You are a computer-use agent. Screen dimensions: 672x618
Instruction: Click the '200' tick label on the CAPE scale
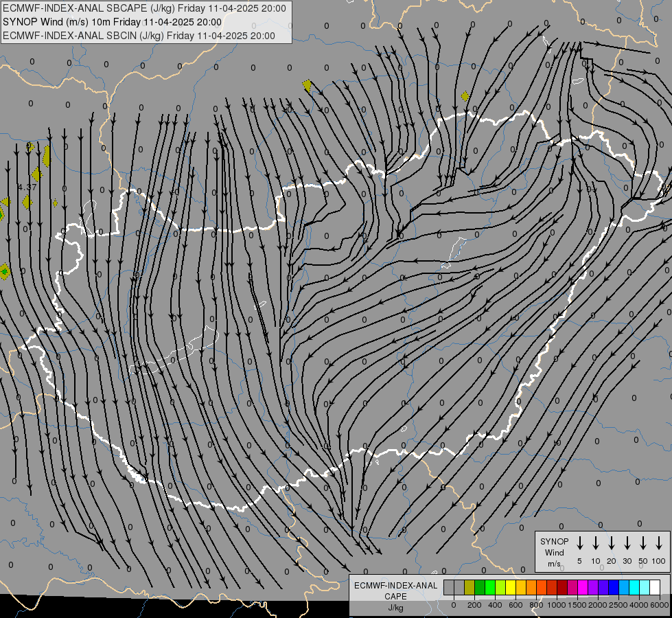pyautogui.click(x=474, y=605)
